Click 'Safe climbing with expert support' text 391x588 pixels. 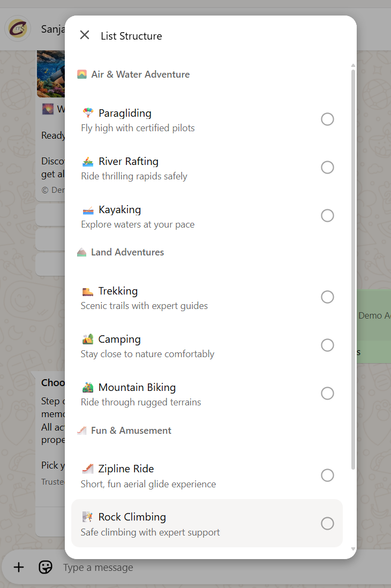(150, 532)
